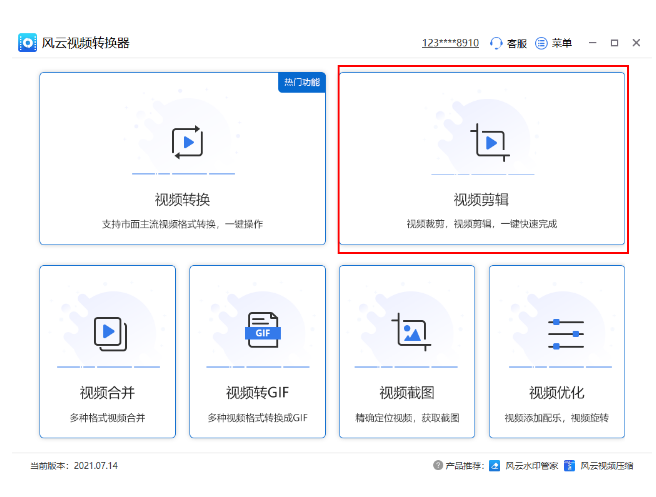Click description 视频裁剪，视频剪辑，一键快速完成

pyautogui.click(x=482, y=224)
